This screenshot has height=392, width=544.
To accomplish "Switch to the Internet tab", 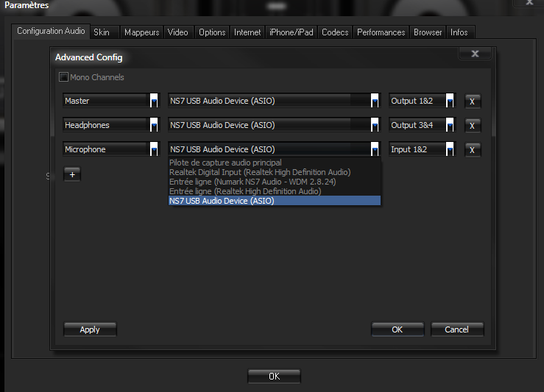I will click(x=247, y=32).
